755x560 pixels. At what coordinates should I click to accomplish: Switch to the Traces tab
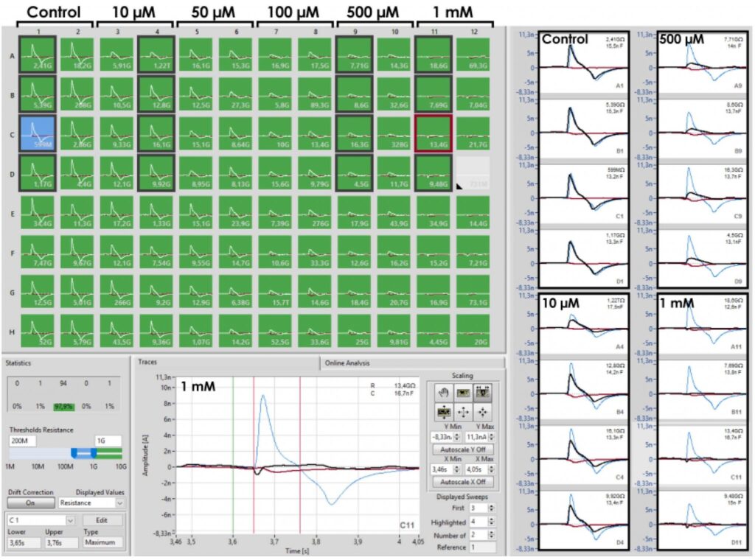[x=148, y=363]
